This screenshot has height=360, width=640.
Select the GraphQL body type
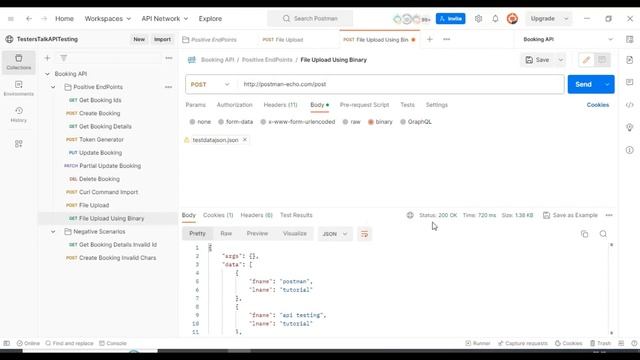point(416,122)
